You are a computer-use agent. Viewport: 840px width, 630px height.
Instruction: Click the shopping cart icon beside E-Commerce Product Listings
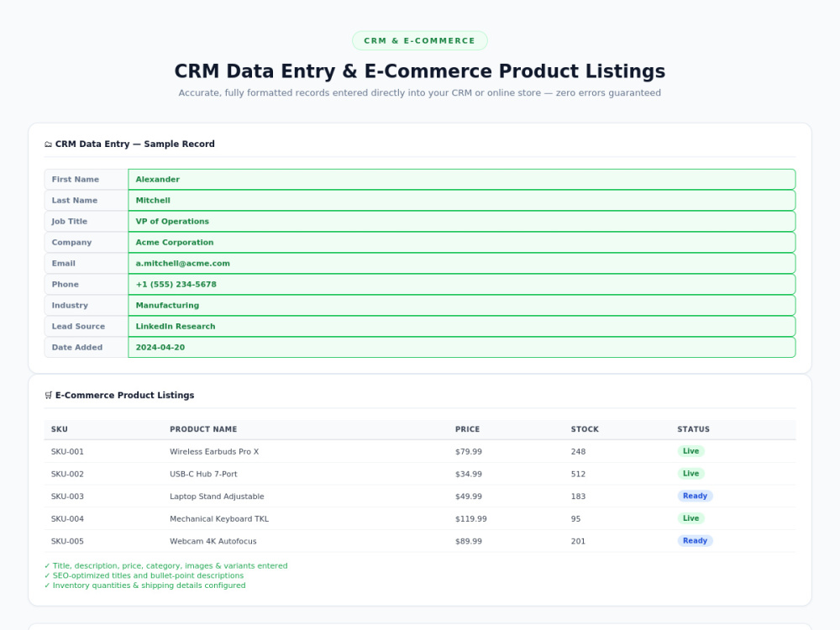[48, 396]
